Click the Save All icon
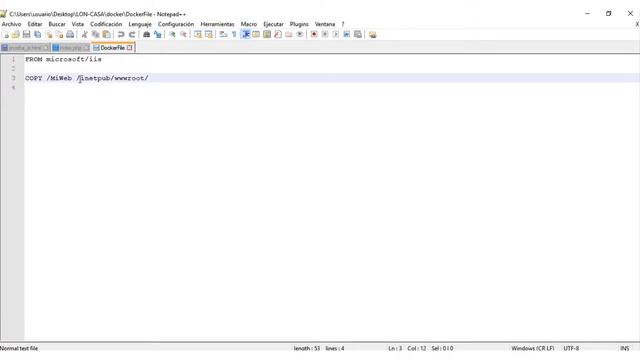Image resolution: width=640 pixels, height=360 pixels. pos(38,35)
